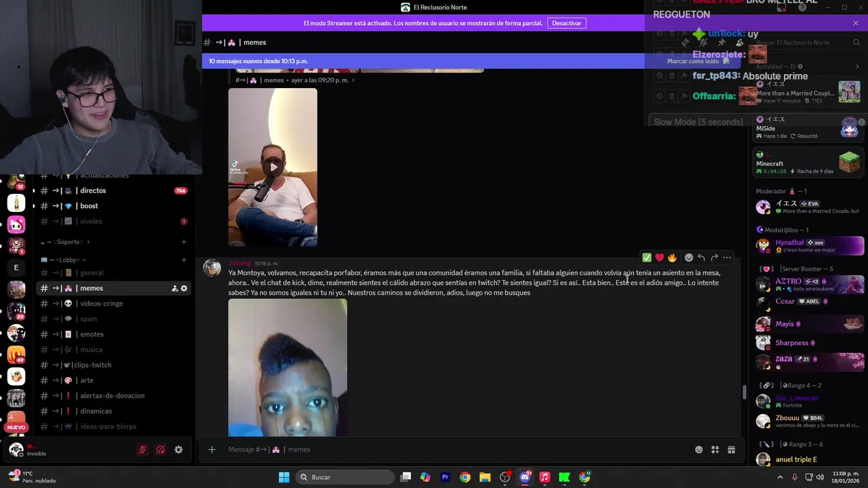Dismiss the streamer mode banner
This screenshot has width=868, height=488.
coord(856,23)
